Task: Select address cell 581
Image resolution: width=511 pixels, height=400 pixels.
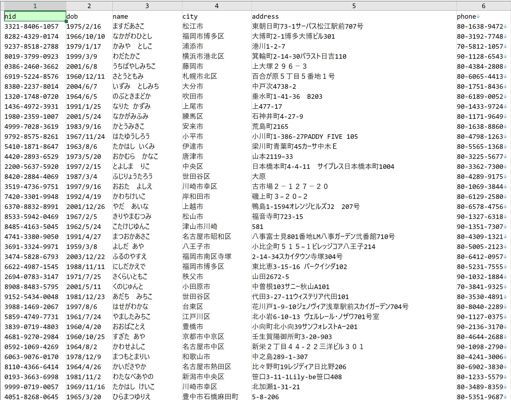Action: pyautogui.click(x=354, y=226)
